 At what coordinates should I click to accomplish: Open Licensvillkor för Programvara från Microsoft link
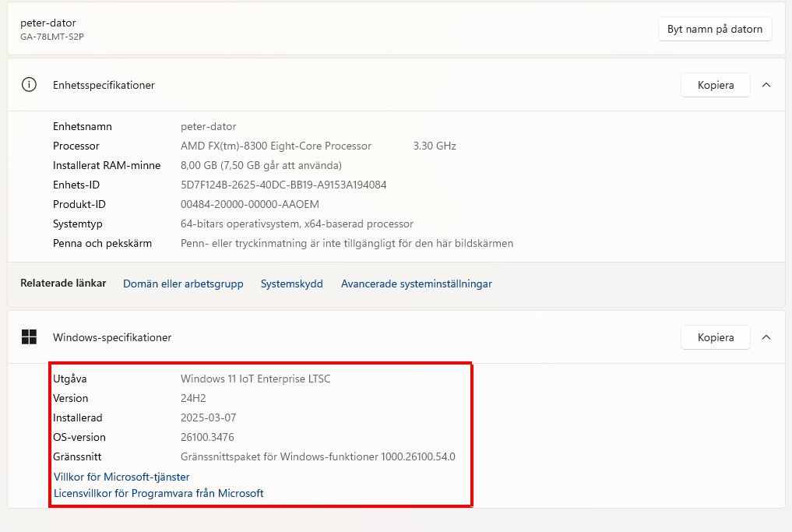click(159, 493)
